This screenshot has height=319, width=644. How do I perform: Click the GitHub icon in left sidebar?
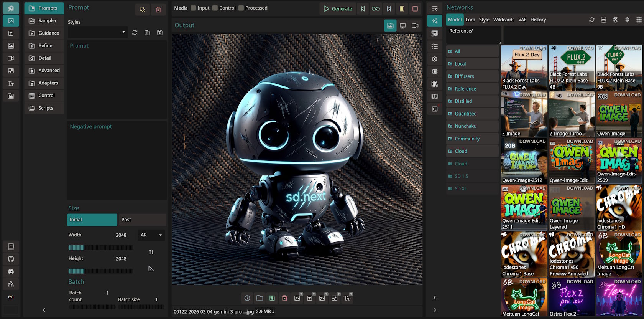[x=11, y=259]
